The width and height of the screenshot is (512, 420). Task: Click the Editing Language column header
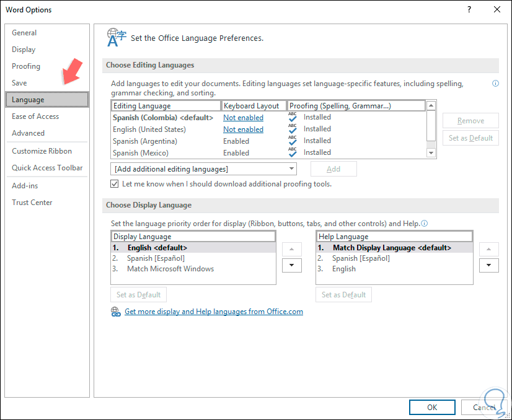166,106
